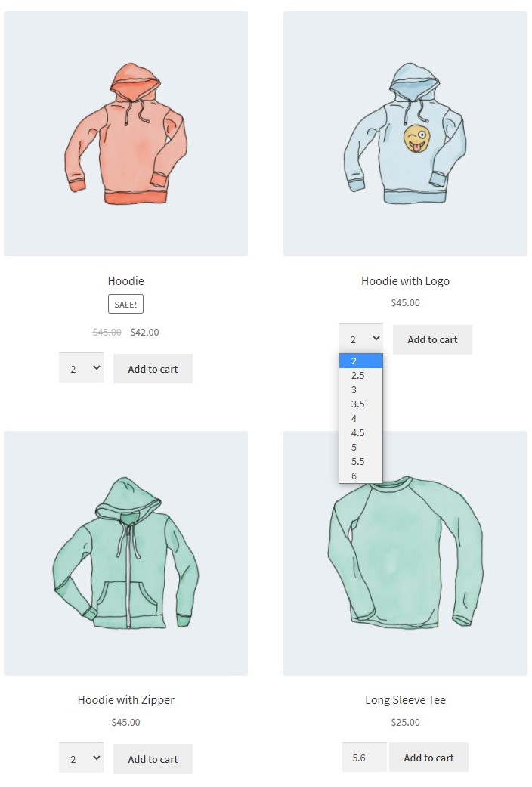Screen dimensions: 532x787
Task: Open the Hoodie with Zipper title link
Action: tap(126, 699)
